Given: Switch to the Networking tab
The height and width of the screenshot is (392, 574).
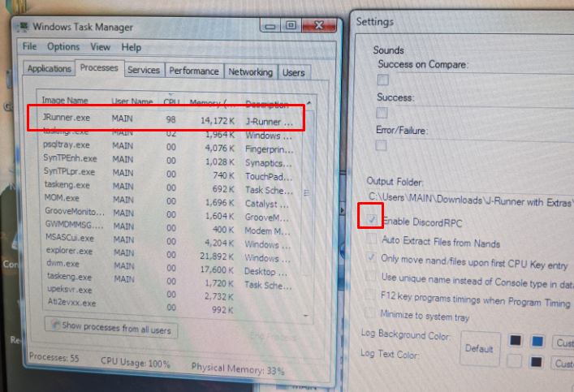Looking at the screenshot, I should point(250,71).
